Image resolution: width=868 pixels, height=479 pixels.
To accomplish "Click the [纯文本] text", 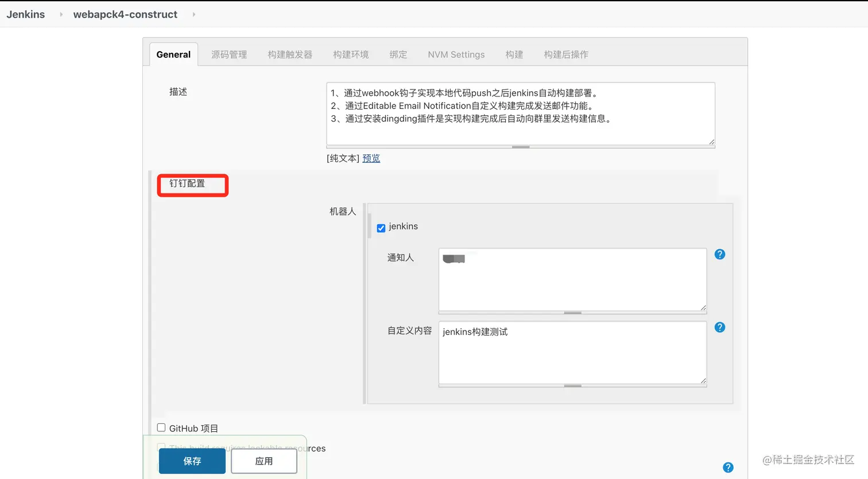I will [x=343, y=158].
